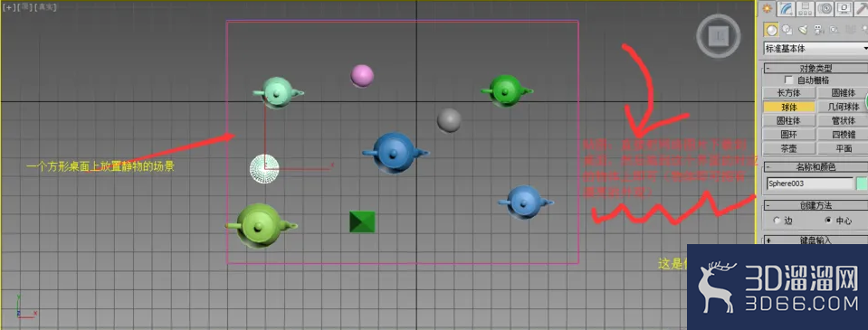The image size is (868, 330).
Task: Select the white wireframe sphere in the viewport
Action: point(264,169)
